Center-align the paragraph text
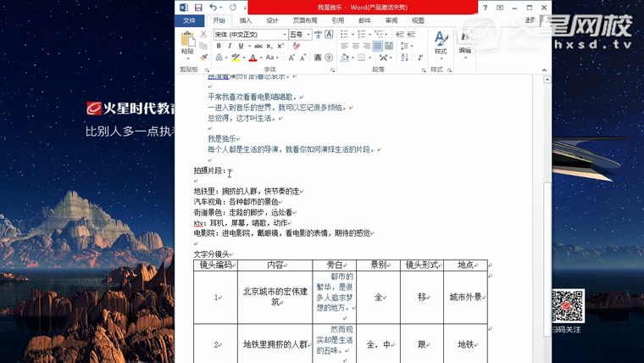 (x=356, y=46)
